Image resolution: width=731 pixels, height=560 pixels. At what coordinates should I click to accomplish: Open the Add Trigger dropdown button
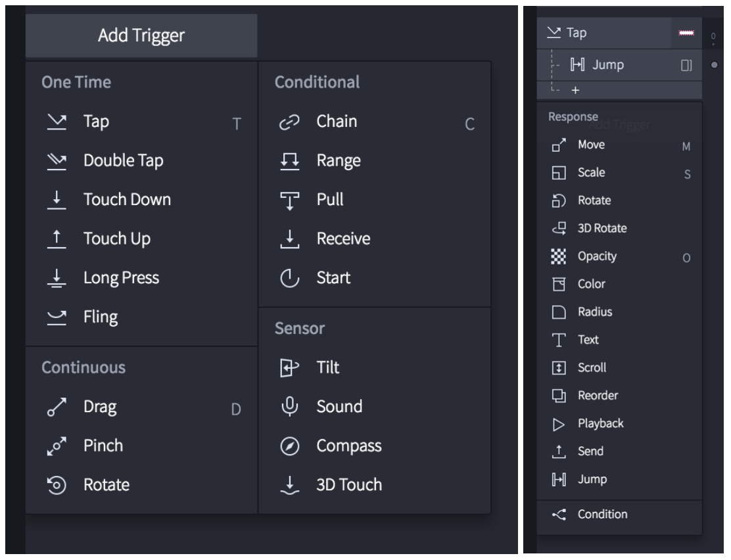pyautogui.click(x=141, y=35)
